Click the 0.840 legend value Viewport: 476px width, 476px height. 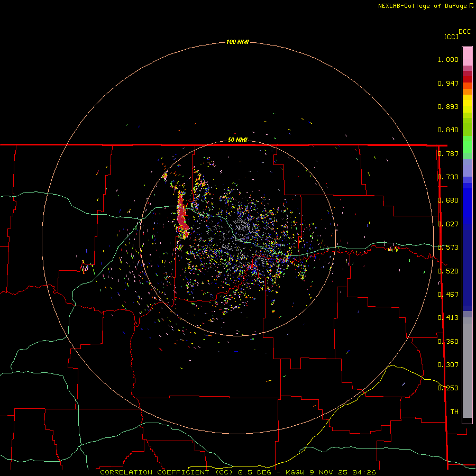[x=448, y=130]
